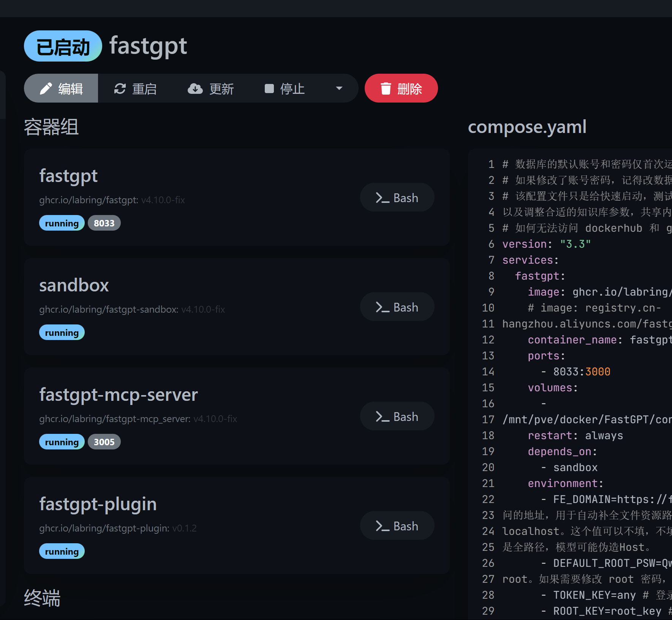The height and width of the screenshot is (620, 672).
Task: Open Bash terminal for fastgpt-mcp-server container
Action: (397, 416)
